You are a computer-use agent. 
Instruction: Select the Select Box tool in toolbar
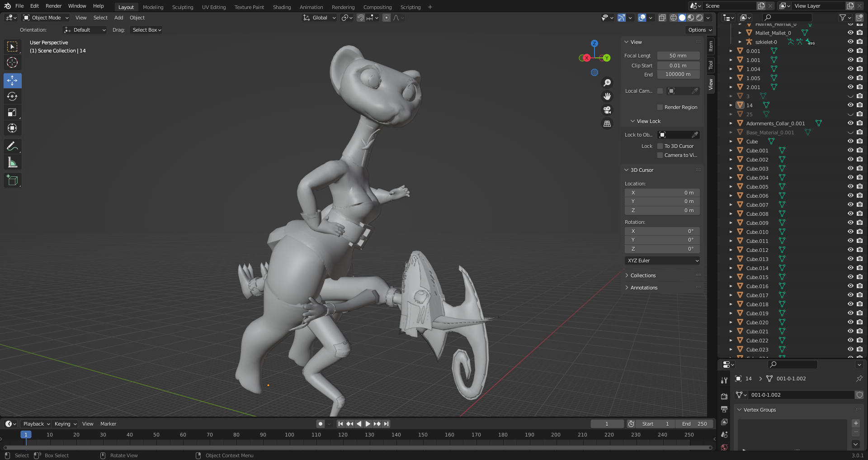coord(12,47)
